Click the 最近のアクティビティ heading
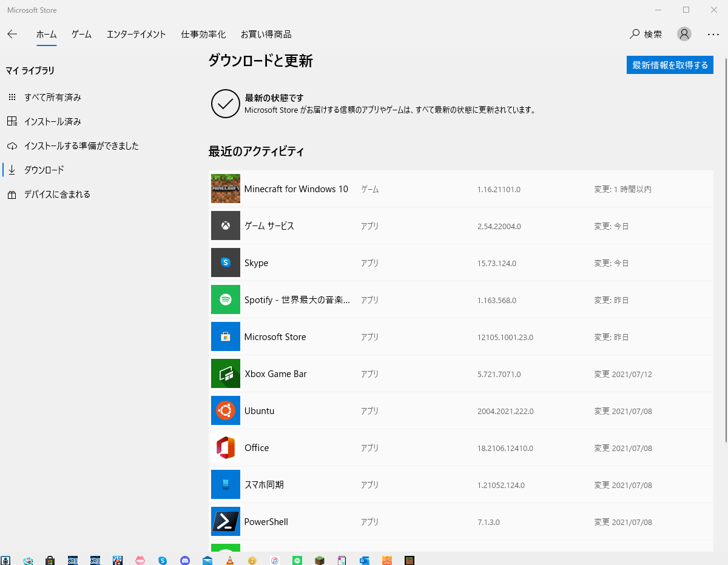The image size is (728, 565). pyautogui.click(x=256, y=152)
